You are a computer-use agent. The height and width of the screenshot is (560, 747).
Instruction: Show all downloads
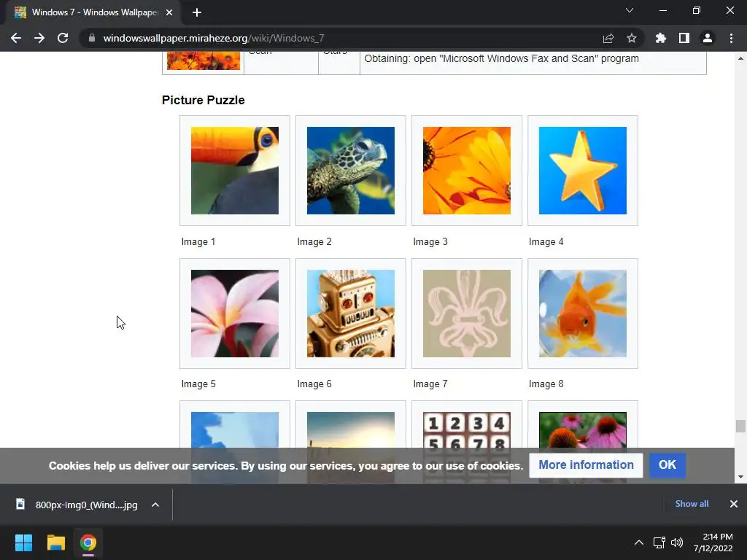pos(692,504)
